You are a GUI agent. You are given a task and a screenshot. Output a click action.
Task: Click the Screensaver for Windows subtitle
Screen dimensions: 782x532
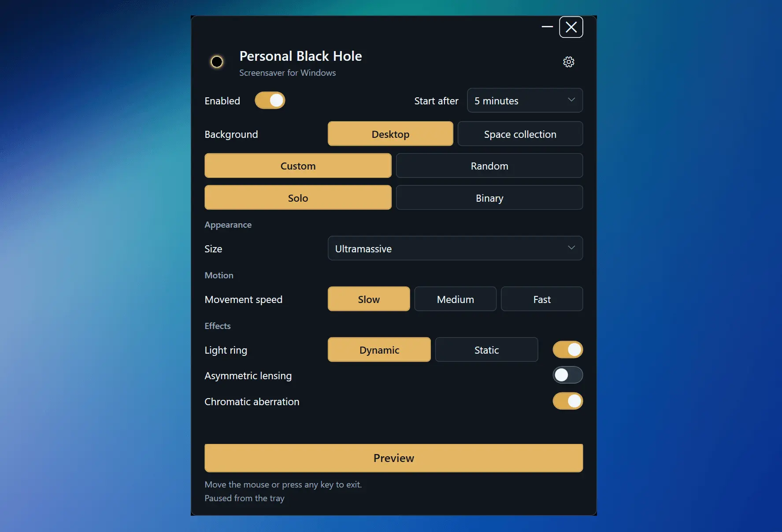(287, 73)
